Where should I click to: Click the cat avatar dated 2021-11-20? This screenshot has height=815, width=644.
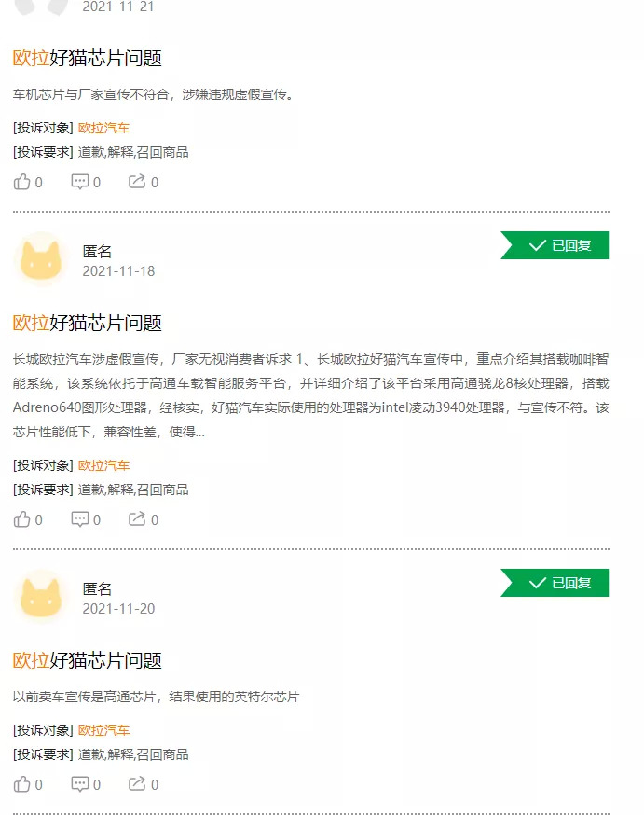click(x=41, y=596)
